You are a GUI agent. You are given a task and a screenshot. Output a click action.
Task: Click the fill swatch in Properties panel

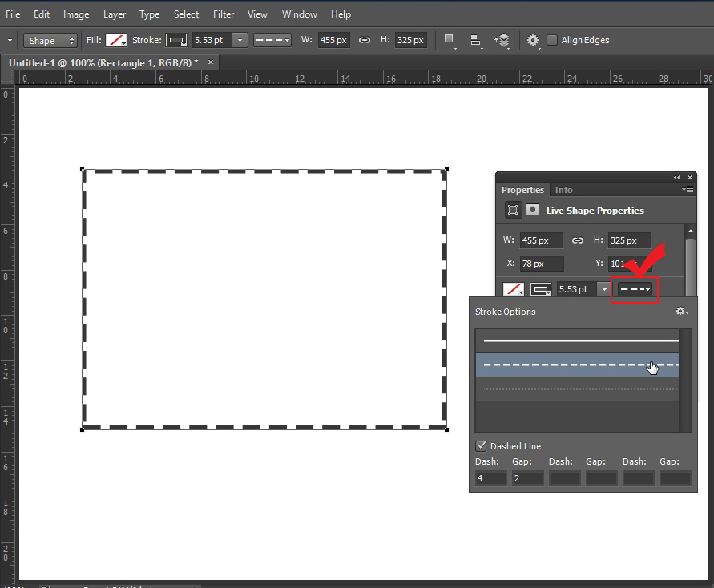pos(514,289)
